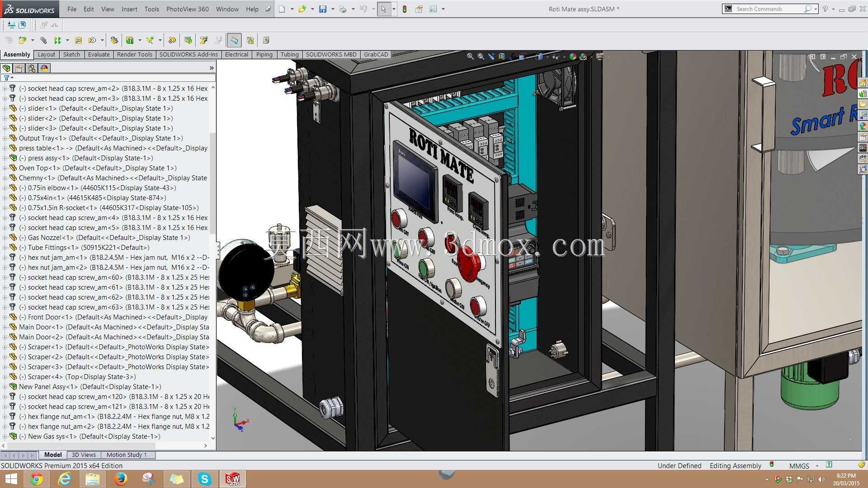
Task: Open the FeatureManager design tree tab
Action: 6,68
